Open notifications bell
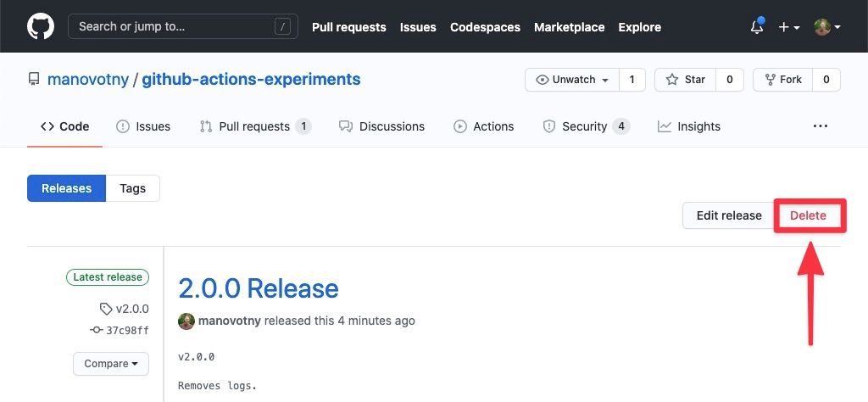This screenshot has height=402, width=868. tap(757, 26)
